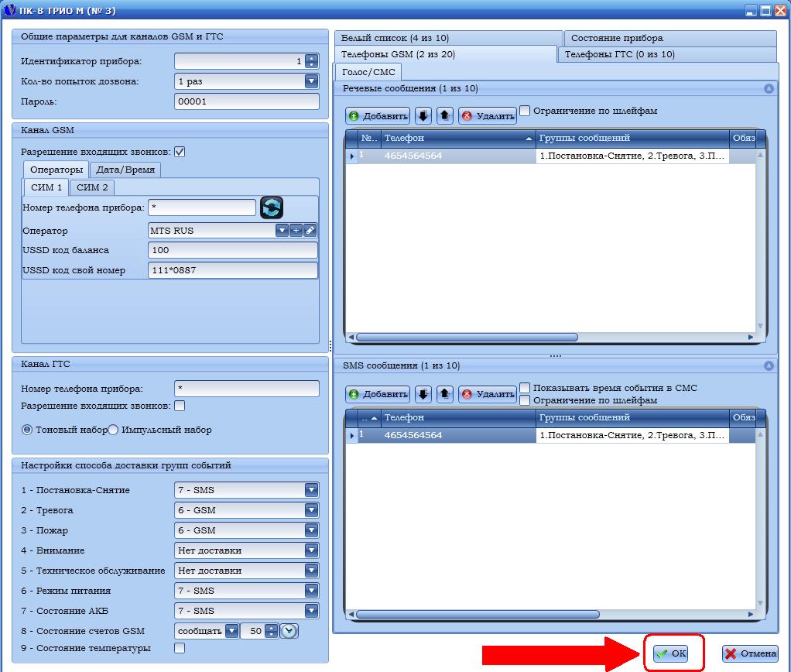
Task: Click the clock icon beside GSM account status
Action: pyautogui.click(x=289, y=631)
